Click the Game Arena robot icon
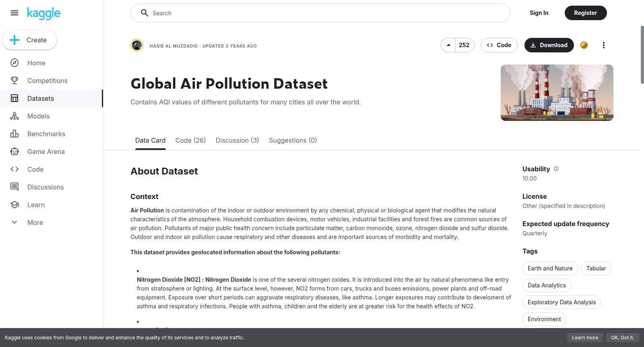 [x=14, y=152]
